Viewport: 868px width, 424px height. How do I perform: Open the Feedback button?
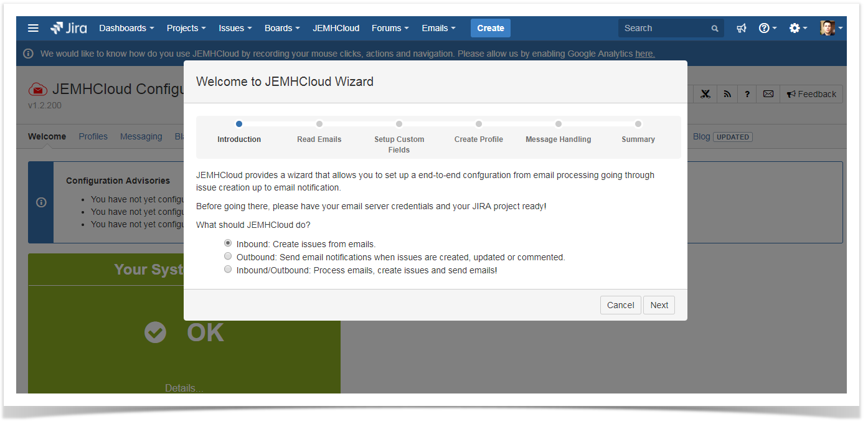click(x=811, y=94)
